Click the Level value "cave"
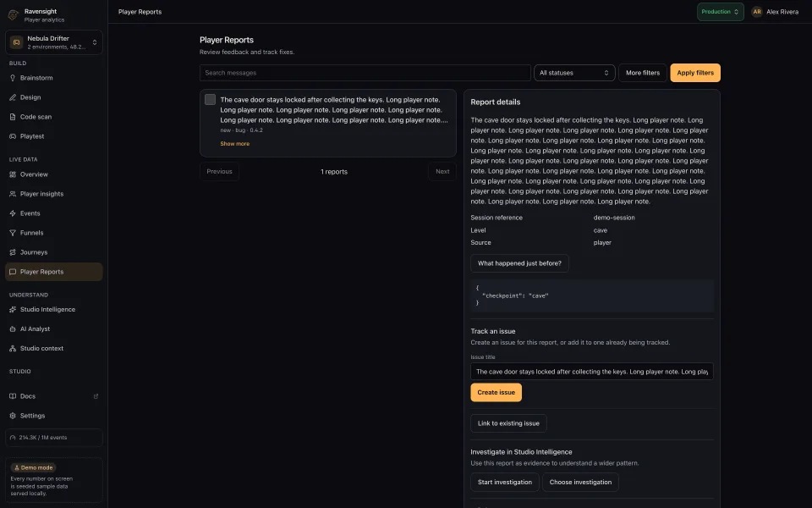 [x=601, y=230]
